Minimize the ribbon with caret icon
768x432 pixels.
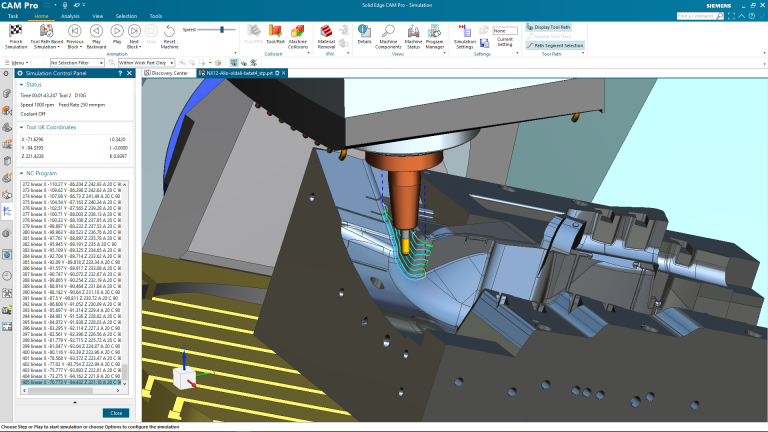742,16
